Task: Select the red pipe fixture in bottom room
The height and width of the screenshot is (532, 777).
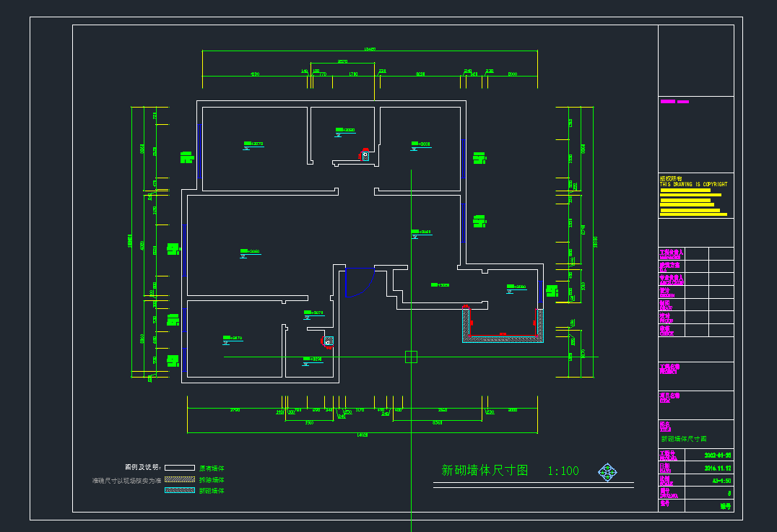Action: [329, 342]
